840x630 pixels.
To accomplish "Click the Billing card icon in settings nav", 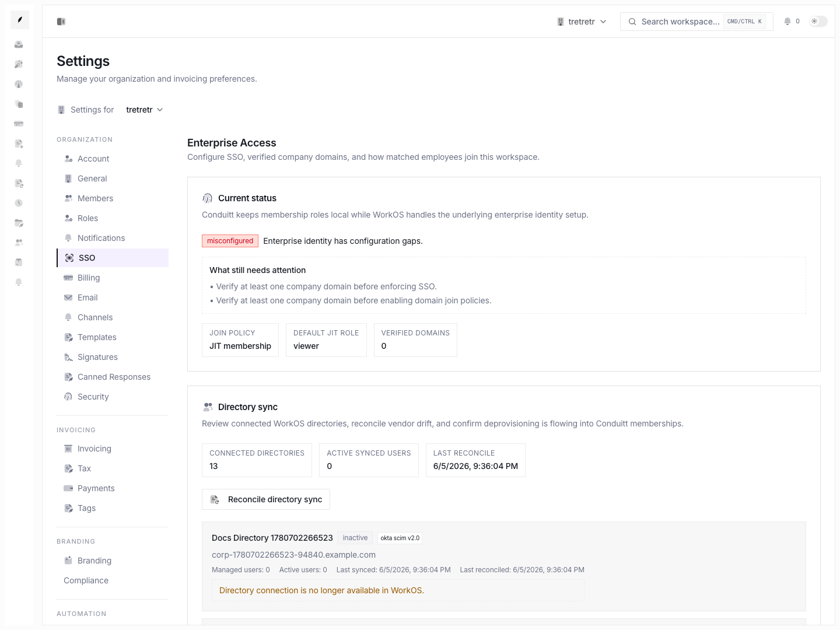I will [x=68, y=278].
